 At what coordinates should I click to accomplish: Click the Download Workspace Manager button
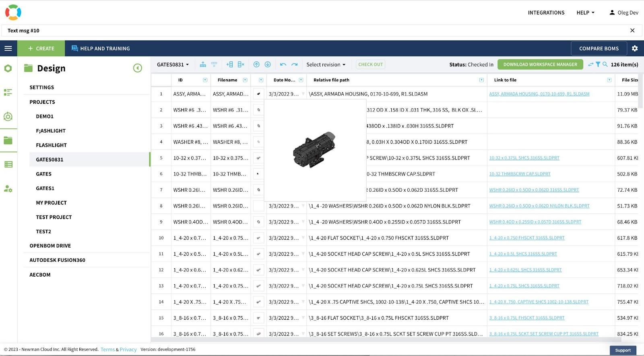pyautogui.click(x=540, y=64)
